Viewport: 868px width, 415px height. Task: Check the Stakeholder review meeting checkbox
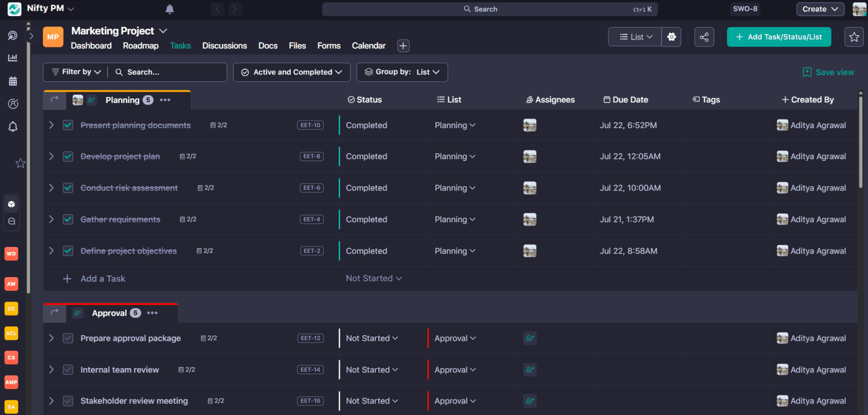point(68,401)
